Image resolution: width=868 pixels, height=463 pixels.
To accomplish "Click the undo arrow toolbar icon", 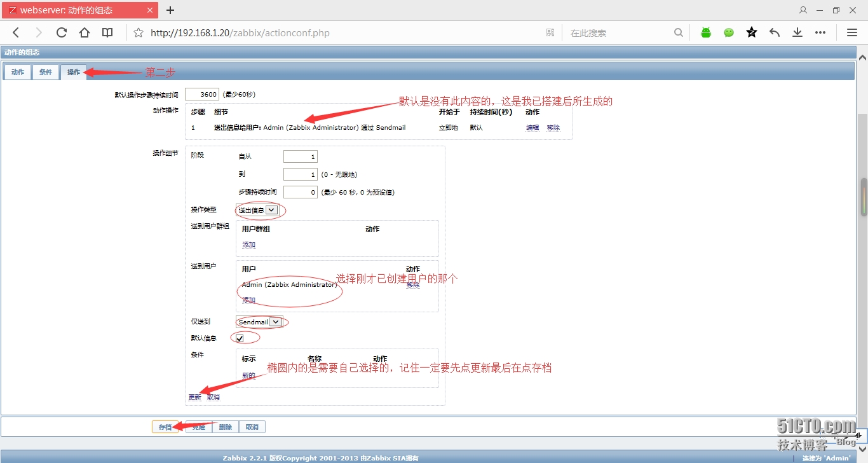I will 775,32.
